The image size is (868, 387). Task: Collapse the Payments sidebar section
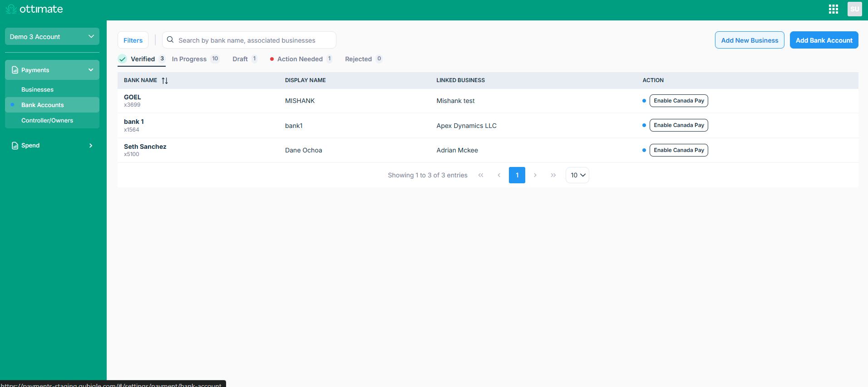point(91,70)
